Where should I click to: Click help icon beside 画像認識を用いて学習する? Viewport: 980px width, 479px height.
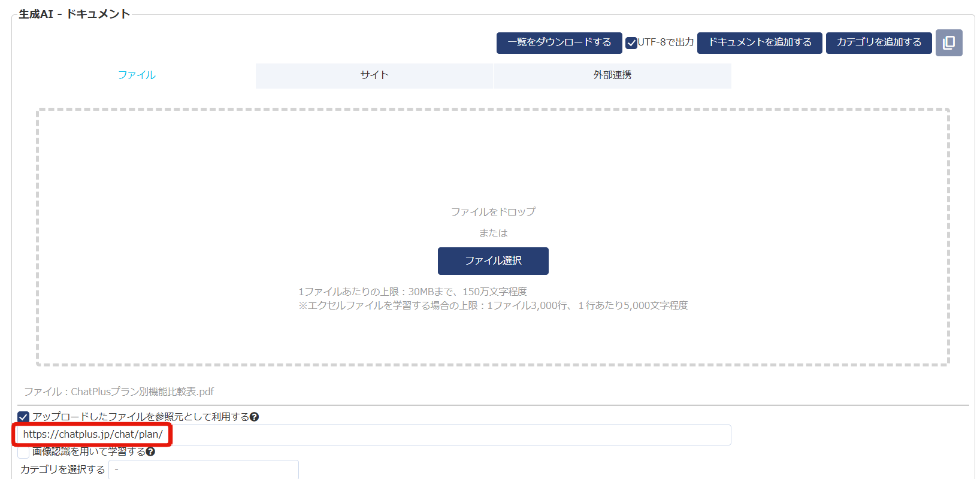click(151, 451)
